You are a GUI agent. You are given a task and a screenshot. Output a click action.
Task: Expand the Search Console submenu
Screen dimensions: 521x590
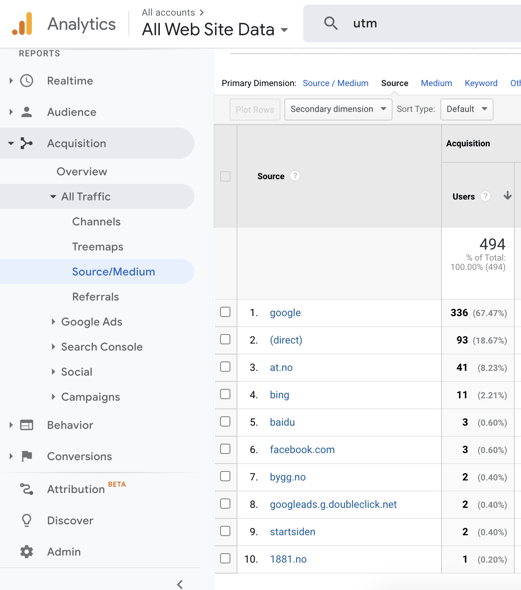pyautogui.click(x=53, y=347)
